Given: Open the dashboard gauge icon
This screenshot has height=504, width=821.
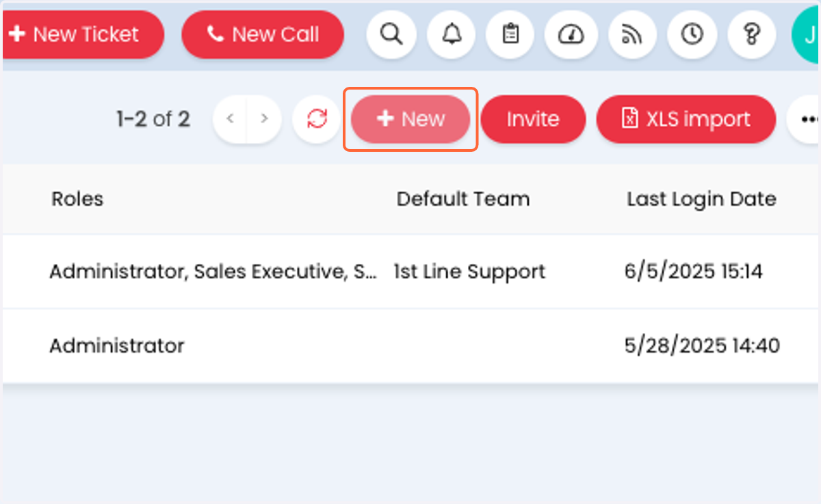Looking at the screenshot, I should [x=570, y=34].
